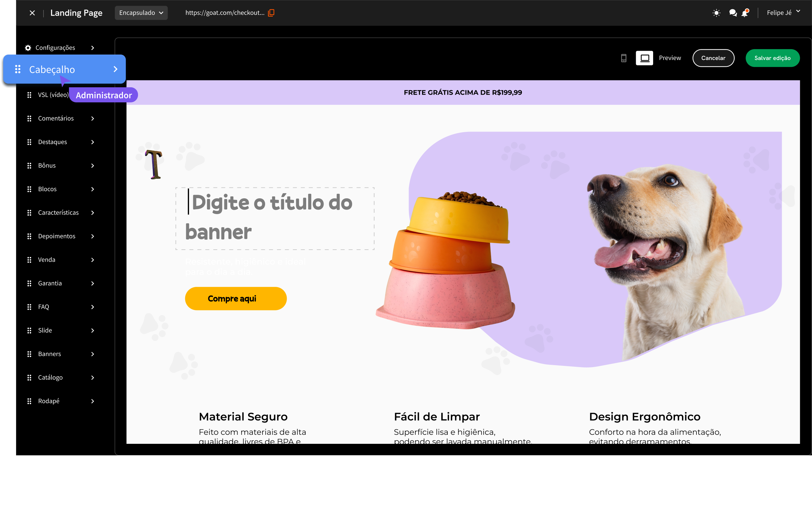Switch to desktop view icon
This screenshot has width=812, height=507.
pos(644,58)
